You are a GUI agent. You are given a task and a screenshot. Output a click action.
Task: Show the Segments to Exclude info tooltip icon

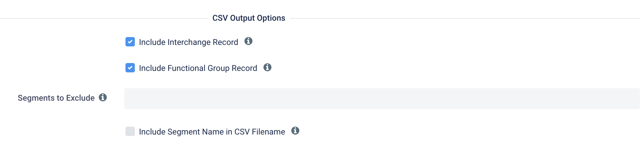103,97
